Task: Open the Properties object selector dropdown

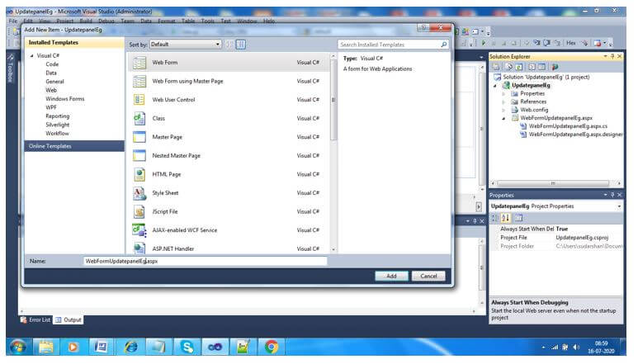Action: click(619, 206)
